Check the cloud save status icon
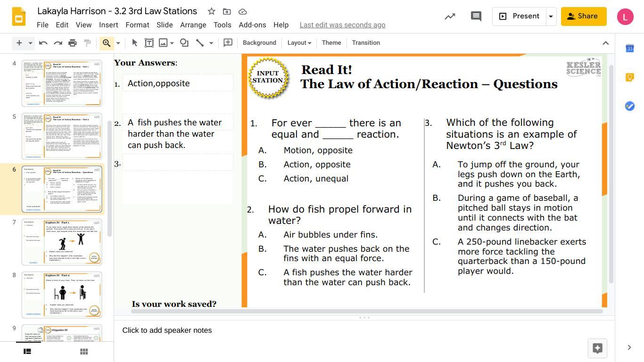644x362 pixels. [243, 11]
